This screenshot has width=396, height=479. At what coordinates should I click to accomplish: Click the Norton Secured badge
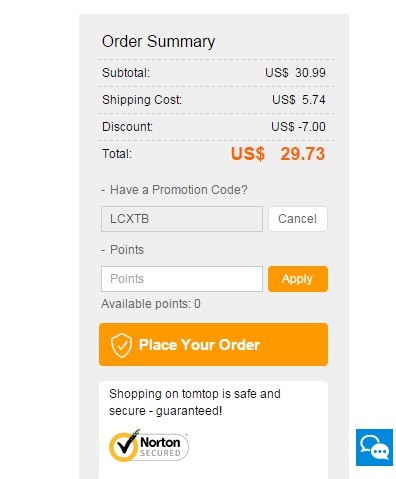[149, 446]
